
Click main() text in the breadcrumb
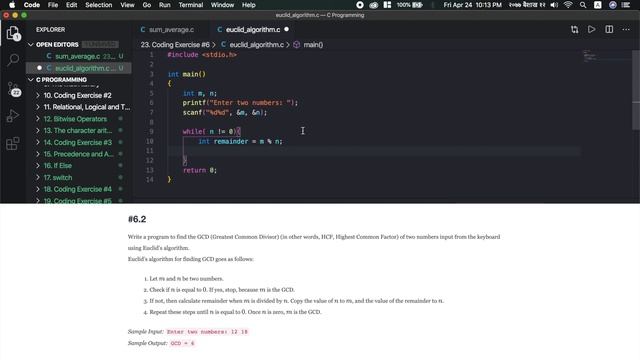coord(313,44)
